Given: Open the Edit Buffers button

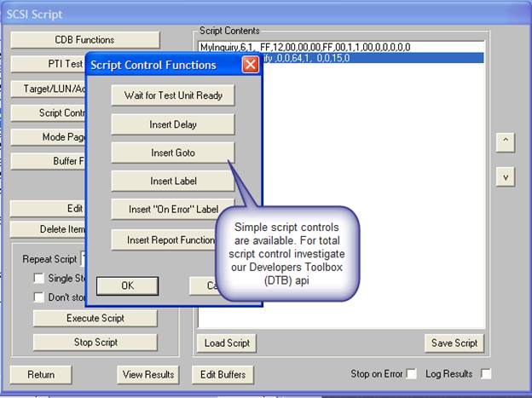Looking at the screenshot, I should coord(223,374).
